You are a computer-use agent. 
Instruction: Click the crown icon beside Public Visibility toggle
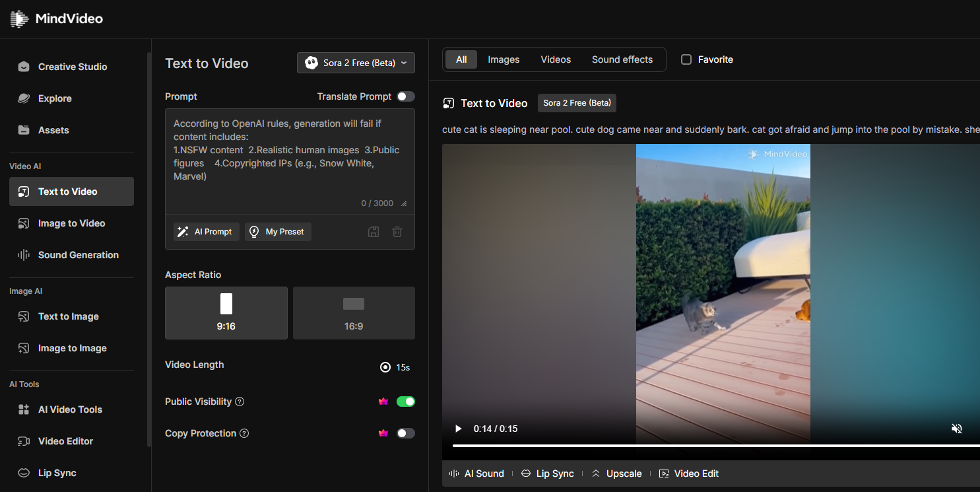(383, 402)
